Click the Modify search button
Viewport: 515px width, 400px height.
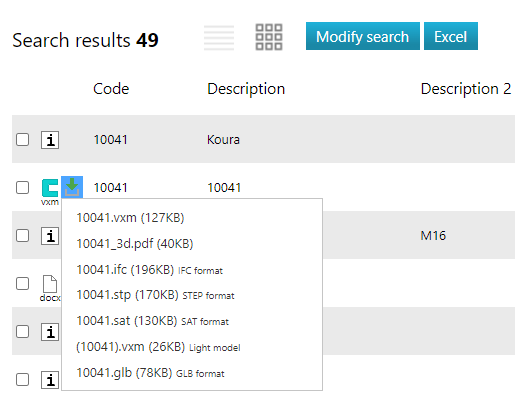[363, 36]
